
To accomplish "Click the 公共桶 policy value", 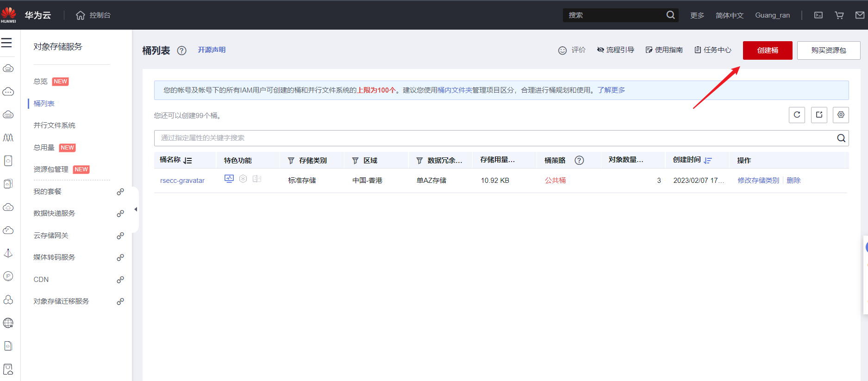I will point(555,181).
